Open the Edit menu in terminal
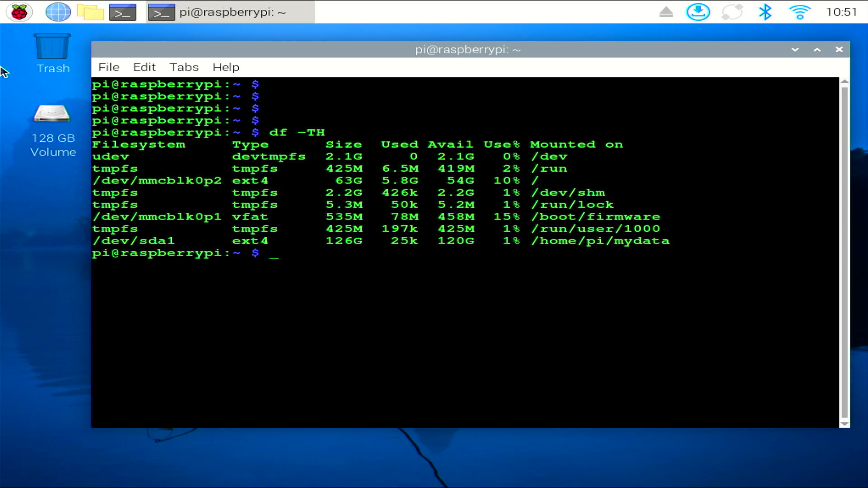The height and width of the screenshot is (488, 868). tap(144, 67)
